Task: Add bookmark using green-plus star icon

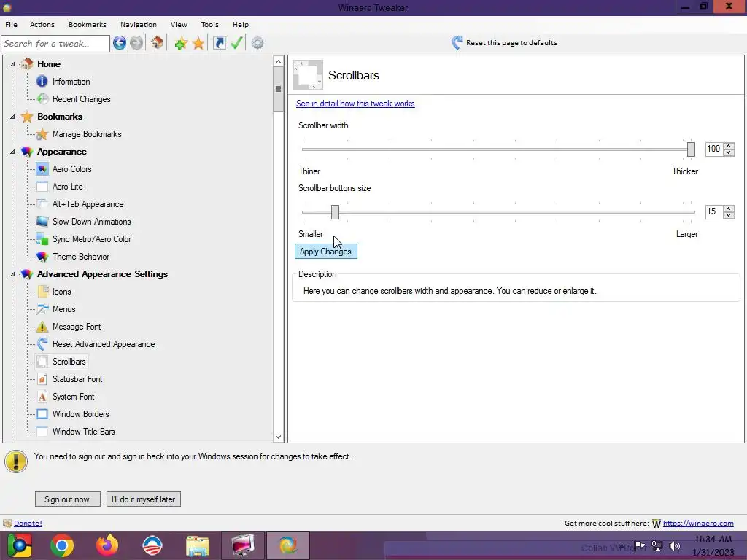Action: coord(181,43)
